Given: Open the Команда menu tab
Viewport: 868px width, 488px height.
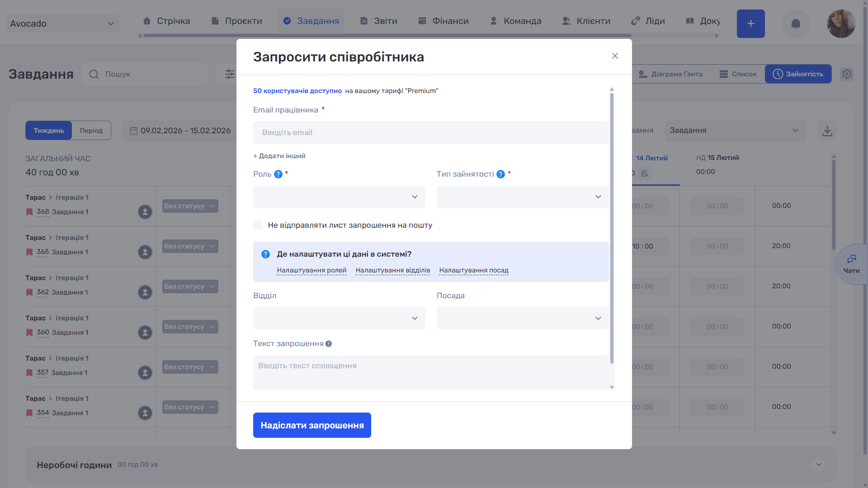Looking at the screenshot, I should pyautogui.click(x=516, y=21).
